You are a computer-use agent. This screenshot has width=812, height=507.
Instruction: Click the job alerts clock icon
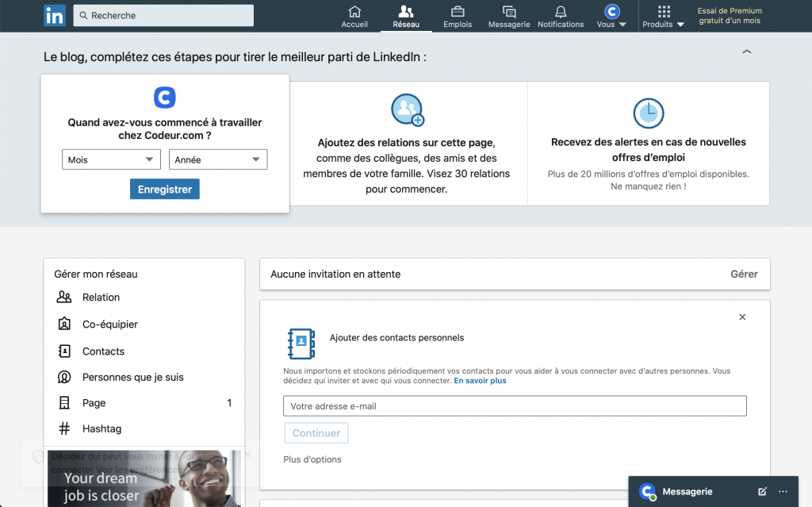pos(648,113)
